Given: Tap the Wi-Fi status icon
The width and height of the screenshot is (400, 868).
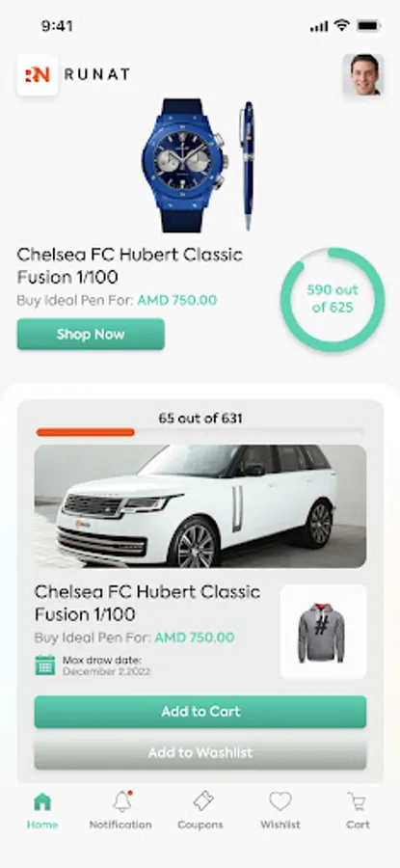Looking at the screenshot, I should 342,26.
